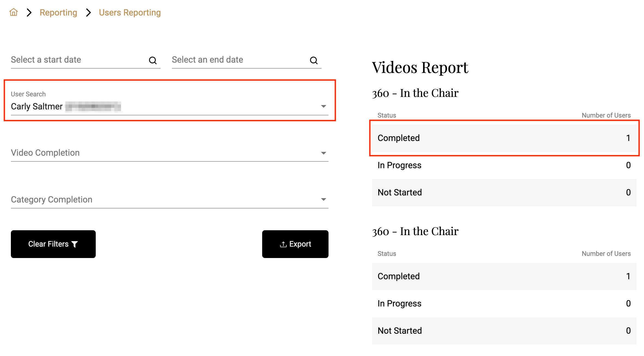Click the Video Completion placeholder label

(45, 153)
